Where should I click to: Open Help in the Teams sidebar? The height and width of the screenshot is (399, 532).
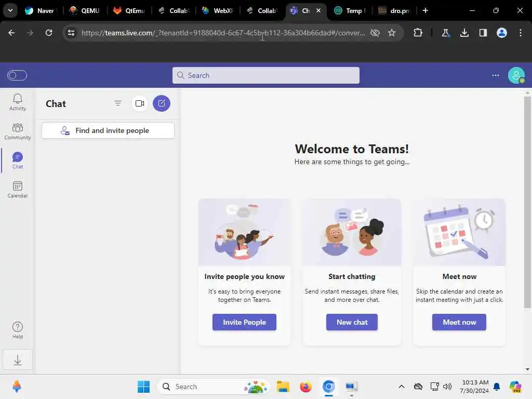coord(18,330)
